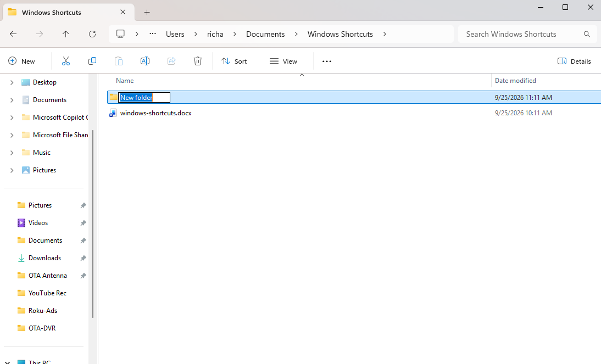Open the New item menu

pos(21,61)
